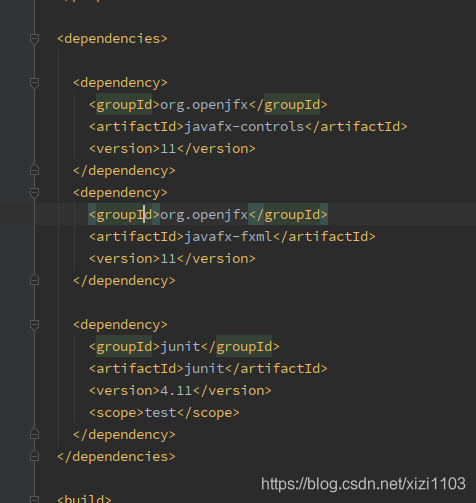Fold the dependency block containing javafx-controls

[34, 83]
